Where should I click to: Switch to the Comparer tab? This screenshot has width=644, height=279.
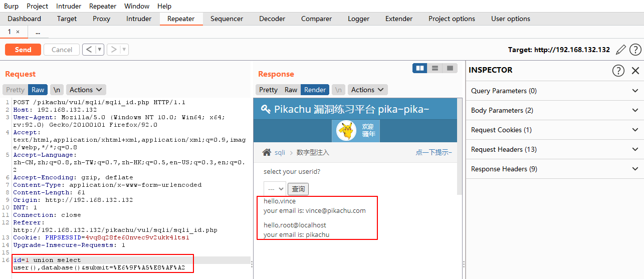(x=316, y=19)
